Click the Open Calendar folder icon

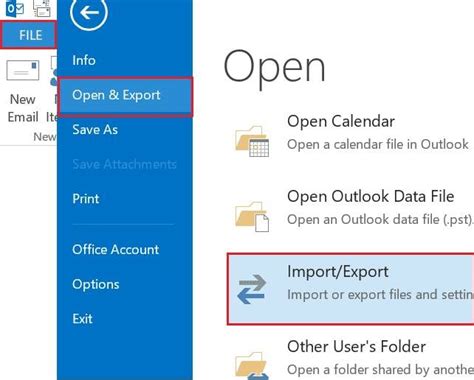(x=252, y=141)
